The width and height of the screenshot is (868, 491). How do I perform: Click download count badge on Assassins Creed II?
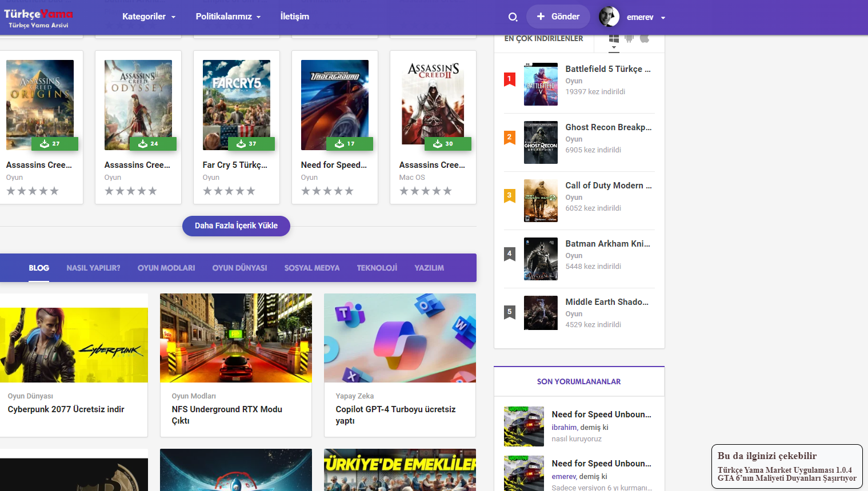(448, 144)
